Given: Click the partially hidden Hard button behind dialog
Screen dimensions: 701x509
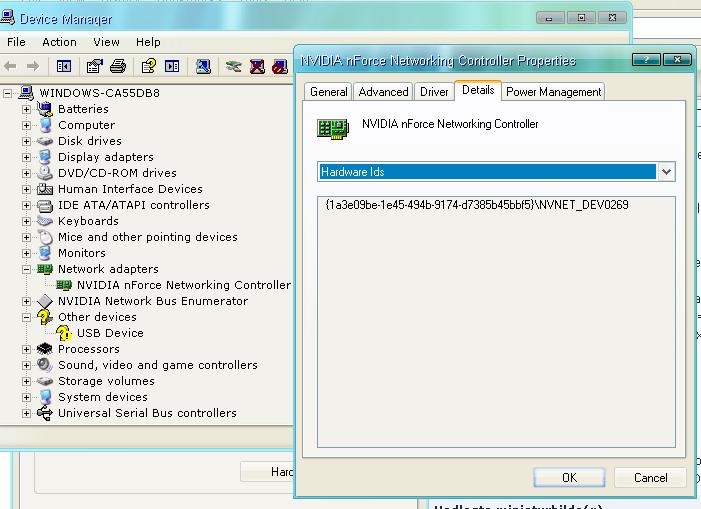Looking at the screenshot, I should (267, 471).
